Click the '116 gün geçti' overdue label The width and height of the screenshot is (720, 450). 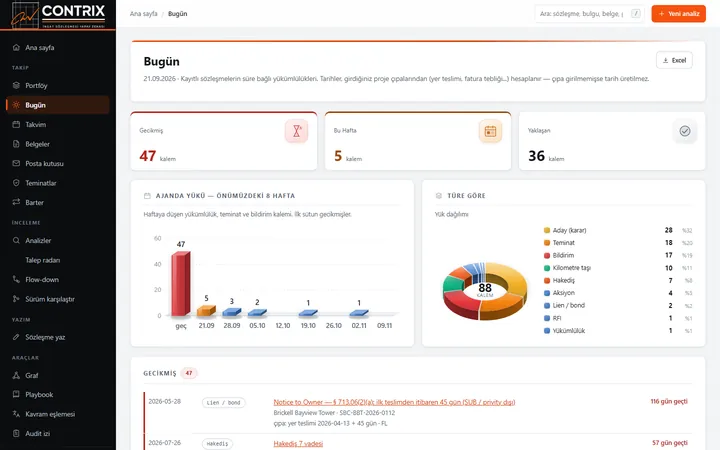pyautogui.click(x=669, y=401)
